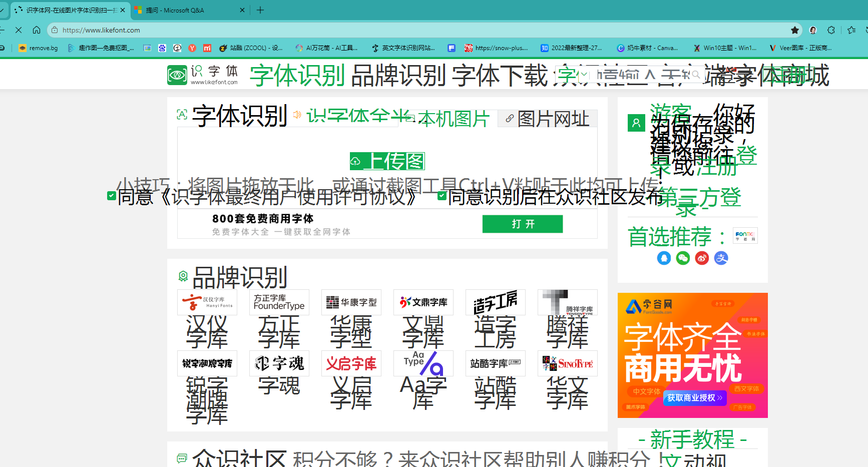Click the green 打开 button
The height and width of the screenshot is (467, 868).
(523, 224)
